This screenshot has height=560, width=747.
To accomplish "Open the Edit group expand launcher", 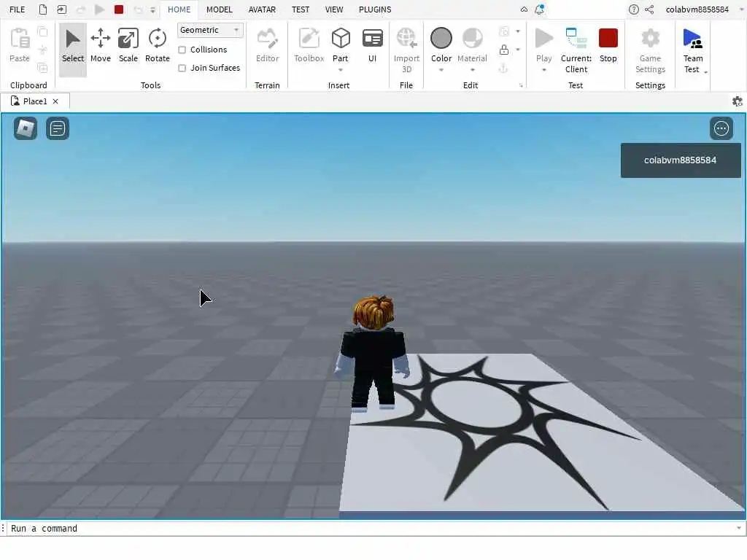I will coord(521,86).
